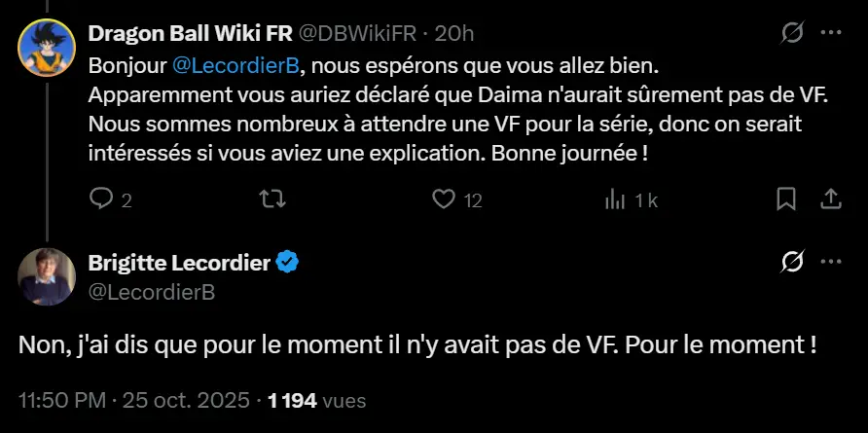Bookmark the Dragon Ball Wiki FR tweet
This screenshot has height=433, width=868.
[x=786, y=199]
